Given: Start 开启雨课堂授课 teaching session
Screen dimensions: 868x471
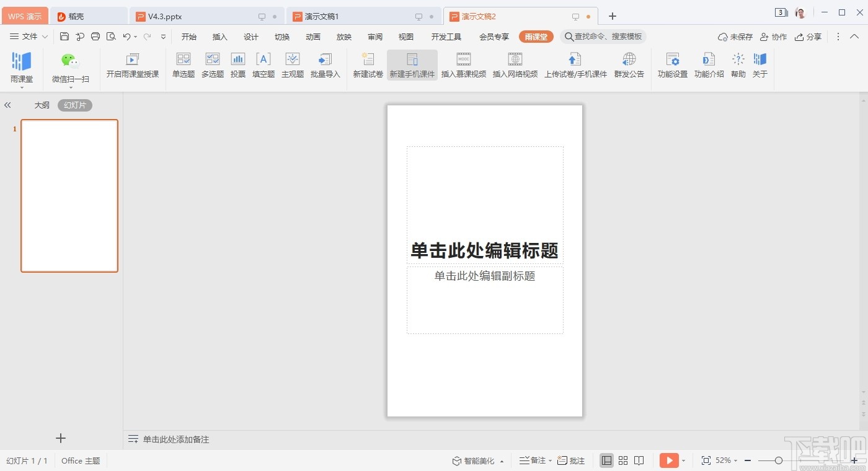Looking at the screenshot, I should click(x=132, y=66).
